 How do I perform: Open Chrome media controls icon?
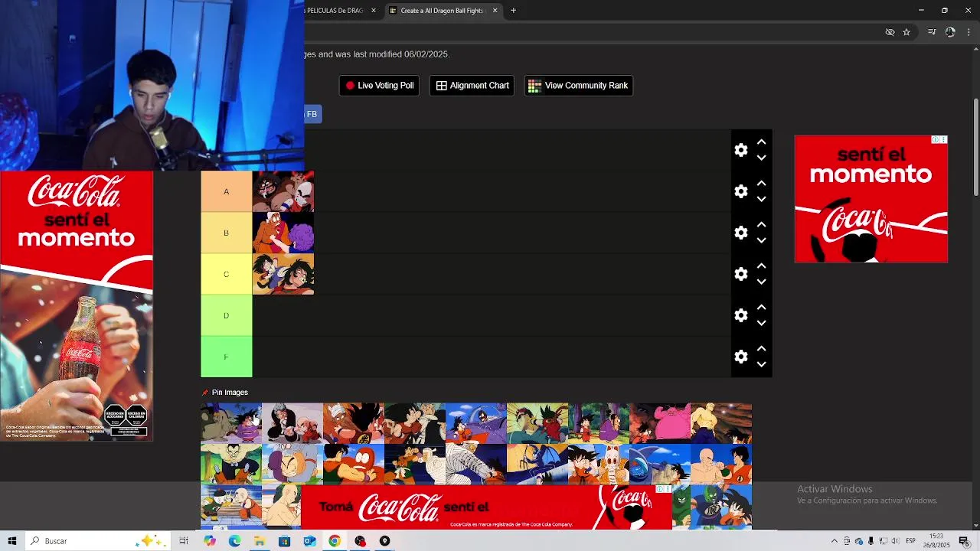coord(932,32)
